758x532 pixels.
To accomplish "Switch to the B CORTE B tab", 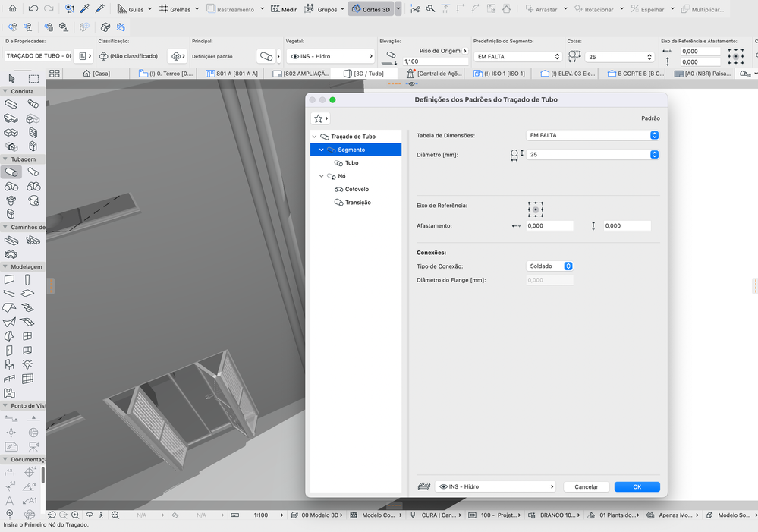I will [x=636, y=74].
